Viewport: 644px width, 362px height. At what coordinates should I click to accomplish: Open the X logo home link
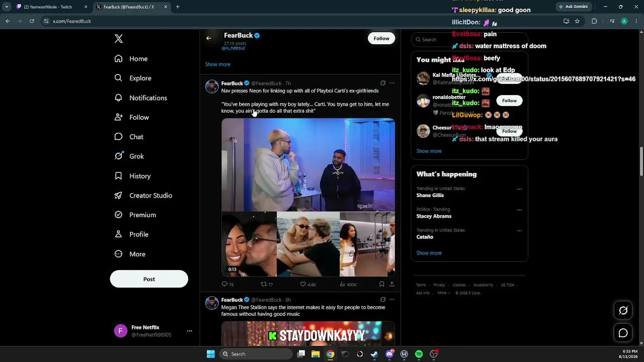pyautogui.click(x=119, y=39)
